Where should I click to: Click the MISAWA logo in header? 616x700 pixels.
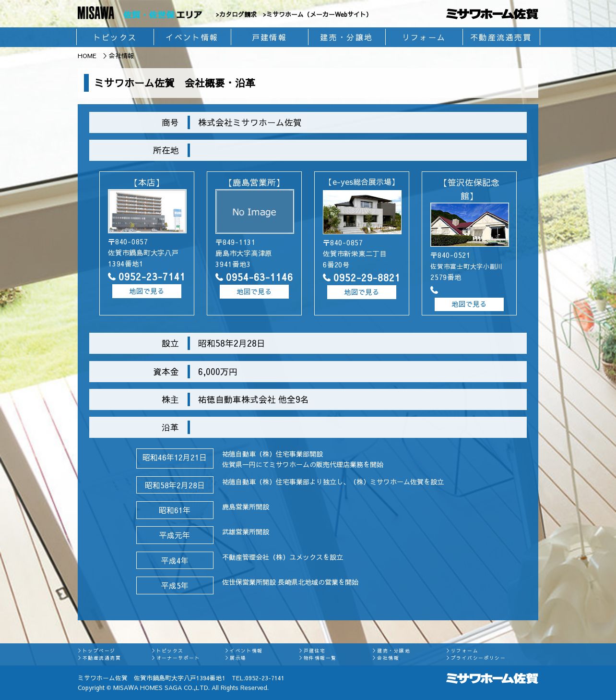pyautogui.click(x=96, y=13)
